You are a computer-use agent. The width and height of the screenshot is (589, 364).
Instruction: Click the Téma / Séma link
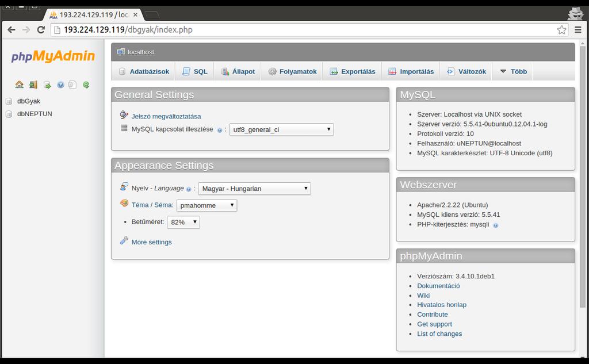coord(152,205)
